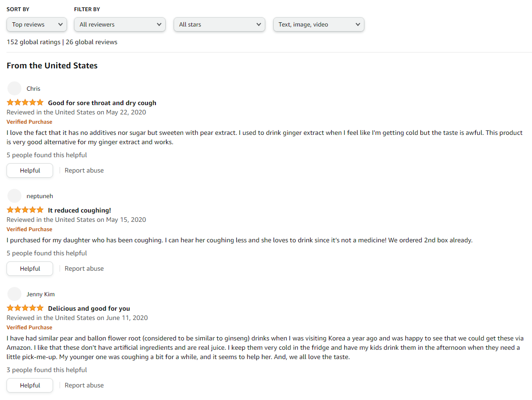Click the reviewer name neptuneh
Viewport: 532px width, 400px height.
[x=40, y=196]
